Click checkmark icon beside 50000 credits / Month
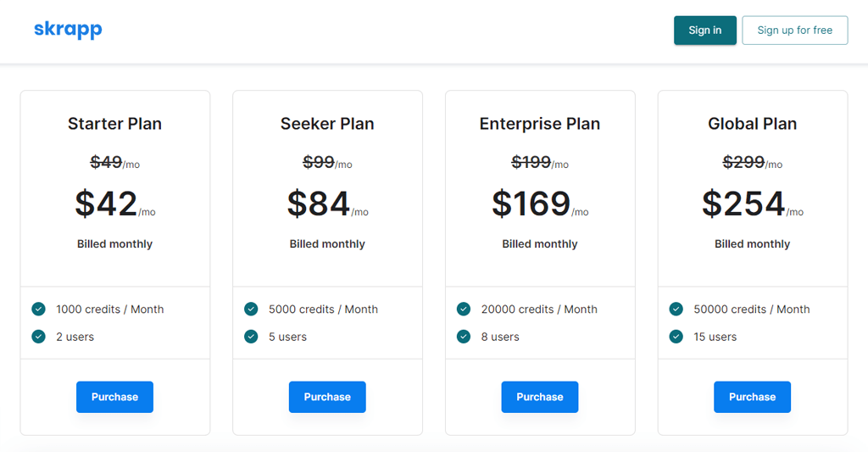The width and height of the screenshot is (868, 452). 676,309
